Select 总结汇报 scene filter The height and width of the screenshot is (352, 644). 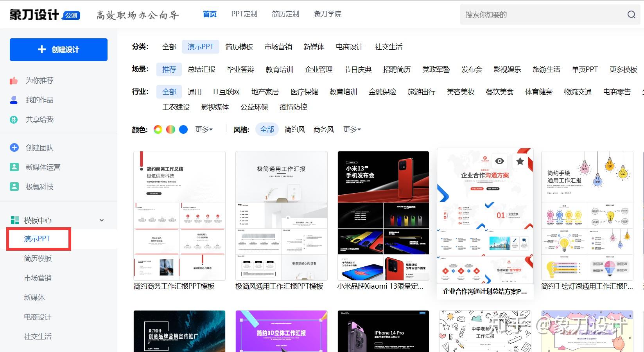click(201, 69)
